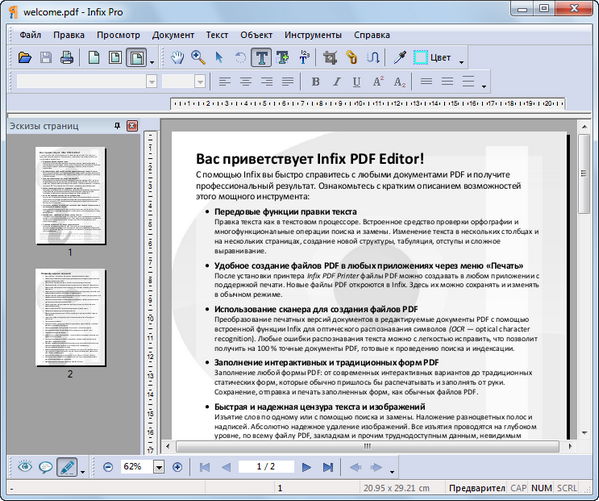Expand the tools toolbar options arrow
This screenshot has height=501, width=599.
click(461, 62)
